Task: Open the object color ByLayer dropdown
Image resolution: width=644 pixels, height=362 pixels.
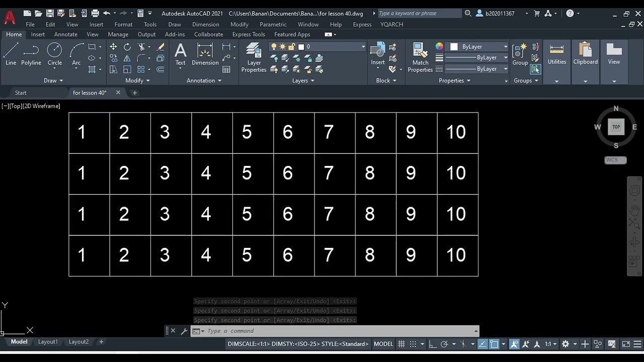Action: click(x=506, y=47)
